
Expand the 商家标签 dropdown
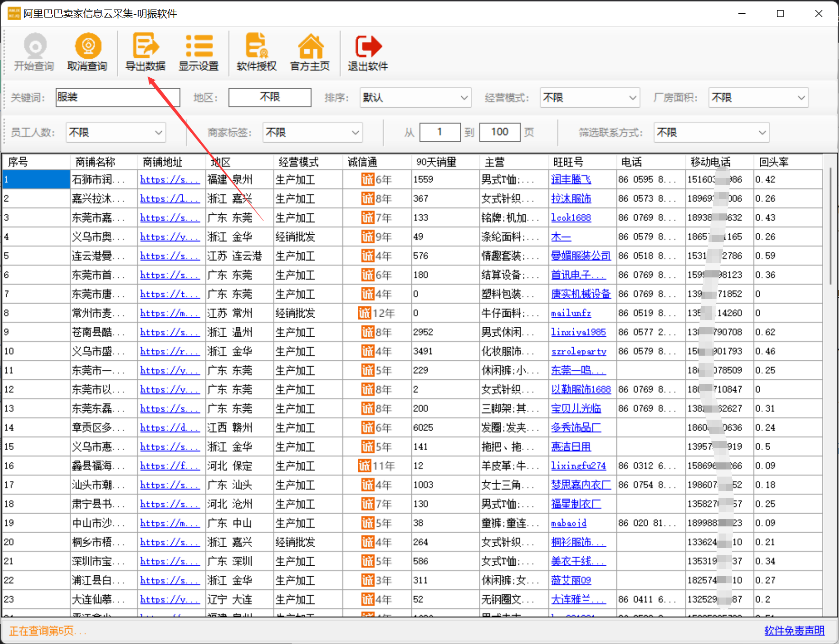313,132
